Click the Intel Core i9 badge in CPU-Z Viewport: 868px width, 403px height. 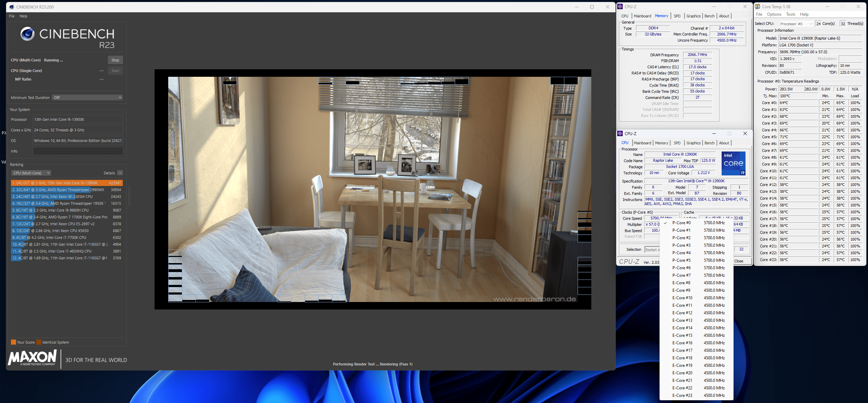click(733, 163)
